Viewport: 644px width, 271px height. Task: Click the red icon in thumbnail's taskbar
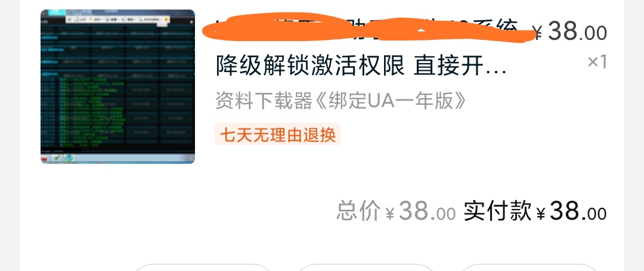pyautogui.click(x=45, y=158)
